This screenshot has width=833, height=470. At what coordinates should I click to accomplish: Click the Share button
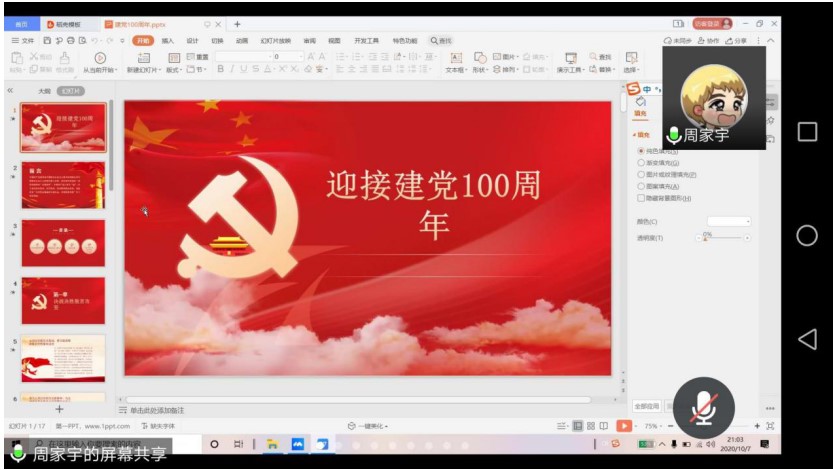click(x=736, y=40)
